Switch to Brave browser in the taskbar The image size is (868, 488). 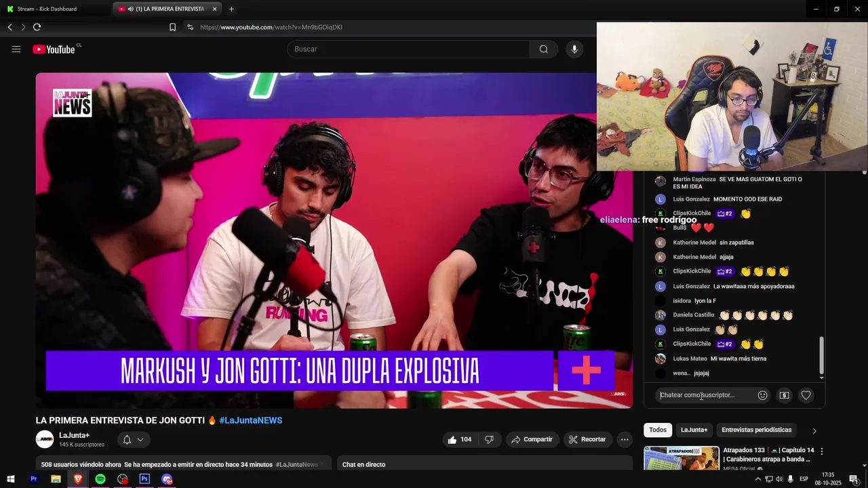(78, 479)
